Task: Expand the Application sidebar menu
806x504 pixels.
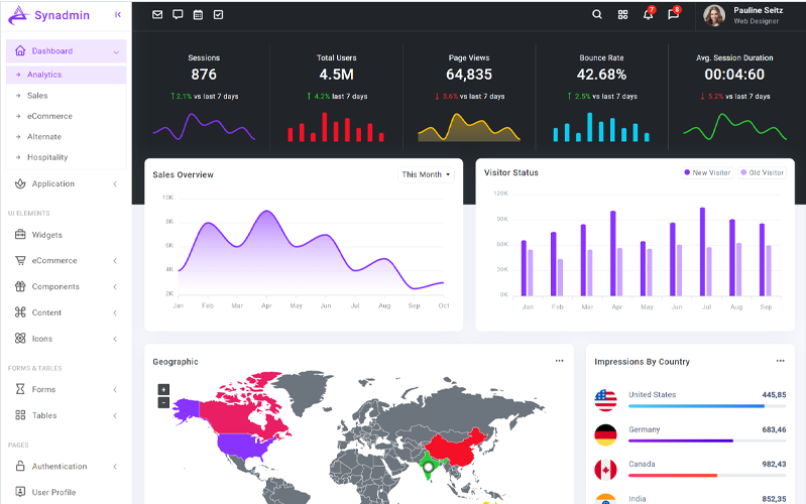Action: click(x=66, y=184)
